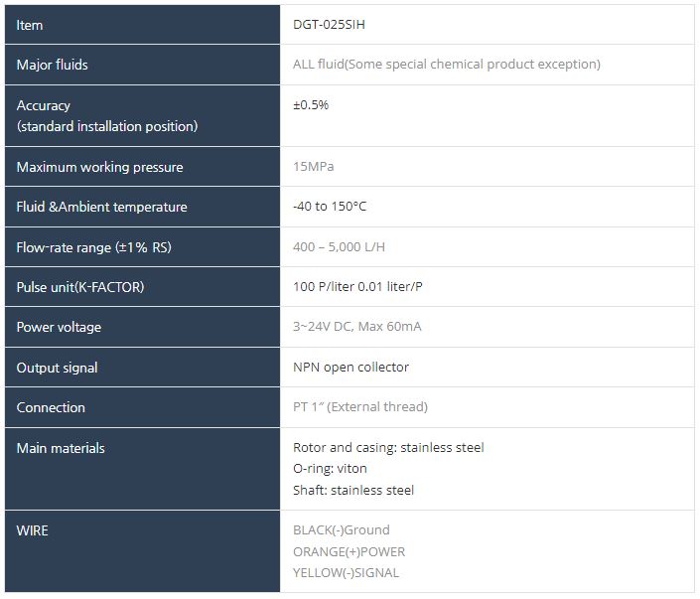Select the "Major fluids" row label
Image resolution: width=700 pixels, height=599 pixels.
(53, 65)
